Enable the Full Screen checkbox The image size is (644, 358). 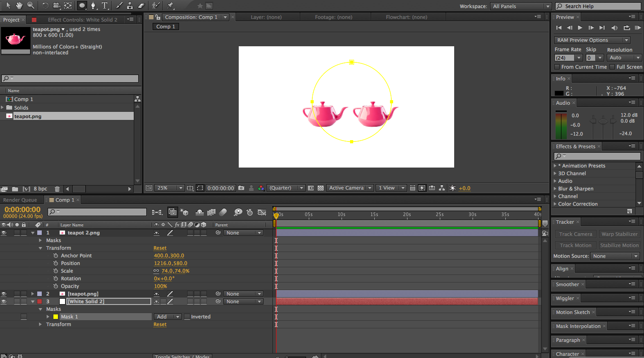pyautogui.click(x=612, y=67)
